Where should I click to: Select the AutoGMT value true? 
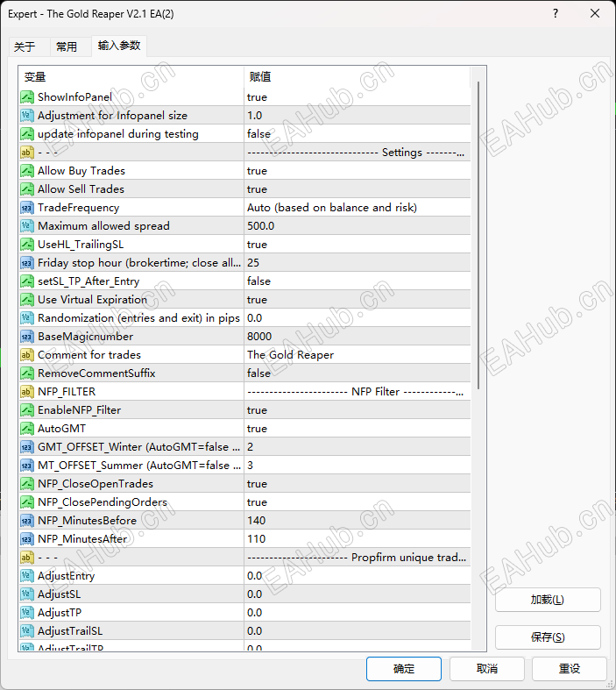tap(357, 429)
